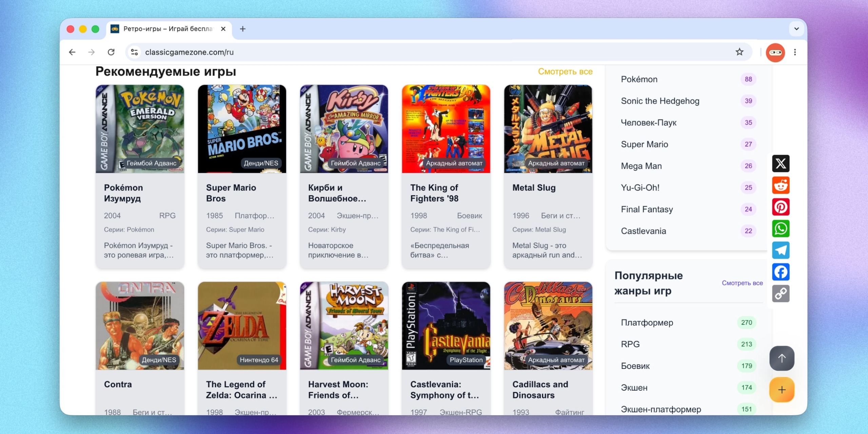Share page via WhatsApp

(x=781, y=229)
